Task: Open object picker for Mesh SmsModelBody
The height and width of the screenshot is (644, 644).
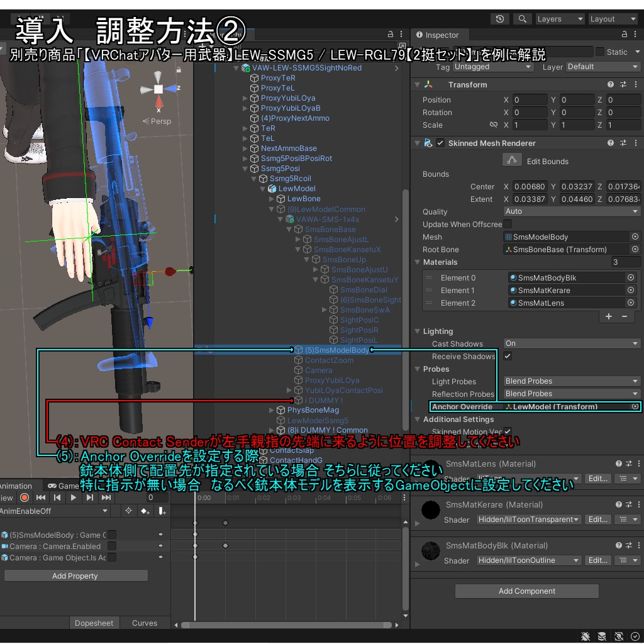Action: pyautogui.click(x=635, y=236)
